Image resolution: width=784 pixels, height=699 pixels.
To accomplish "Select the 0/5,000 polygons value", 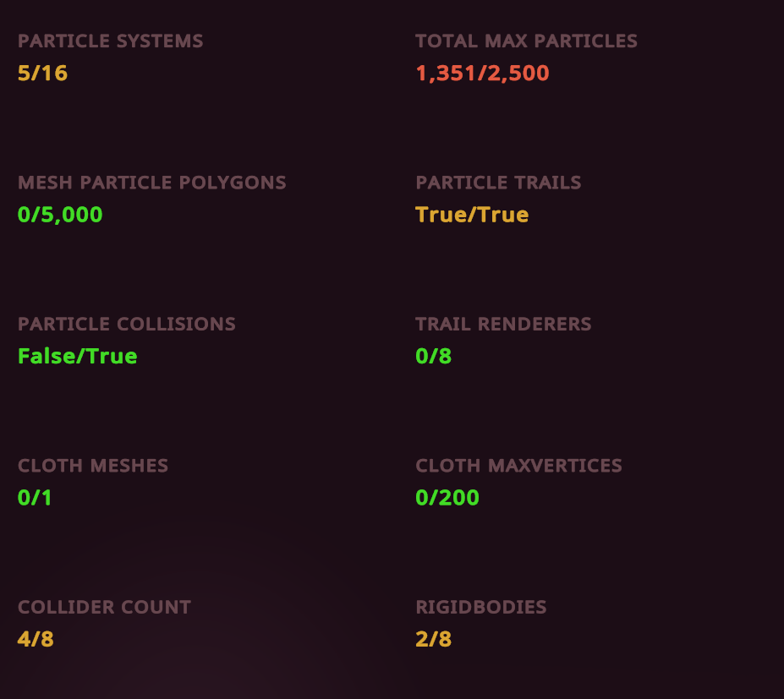I will [x=60, y=215].
